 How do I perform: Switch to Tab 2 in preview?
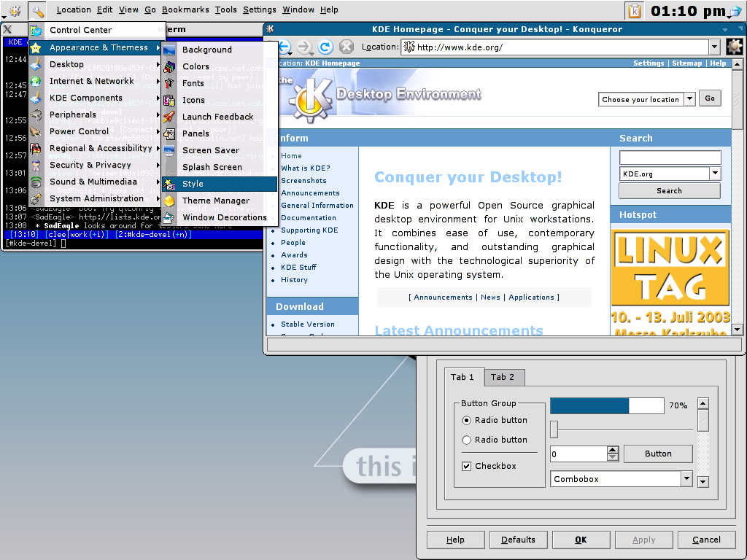click(x=503, y=377)
